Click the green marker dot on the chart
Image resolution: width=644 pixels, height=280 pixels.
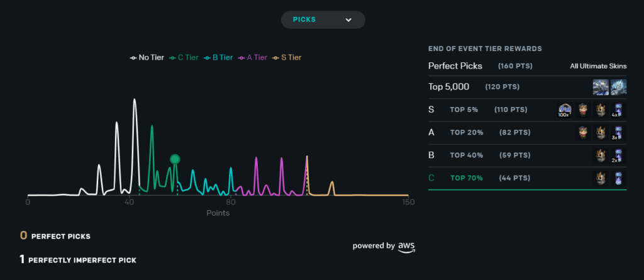coord(175,159)
